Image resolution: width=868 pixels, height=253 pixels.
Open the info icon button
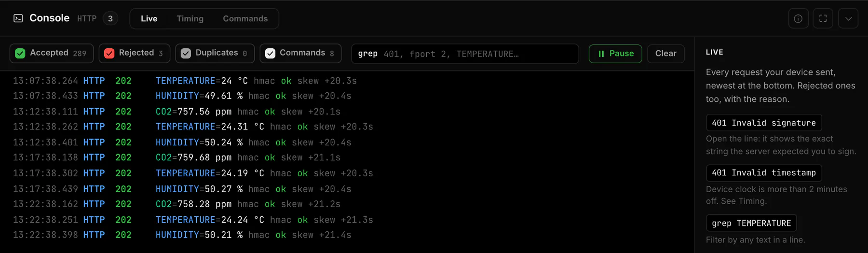(x=799, y=19)
